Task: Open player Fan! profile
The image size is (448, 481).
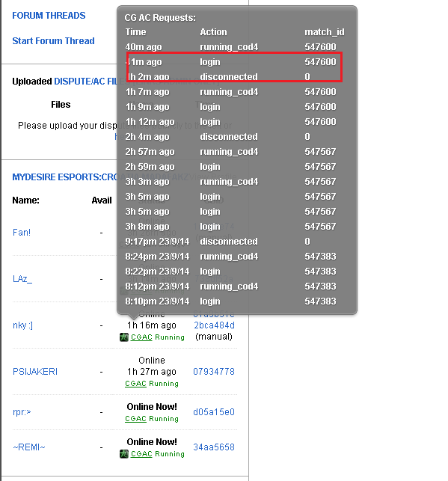Action: click(22, 233)
